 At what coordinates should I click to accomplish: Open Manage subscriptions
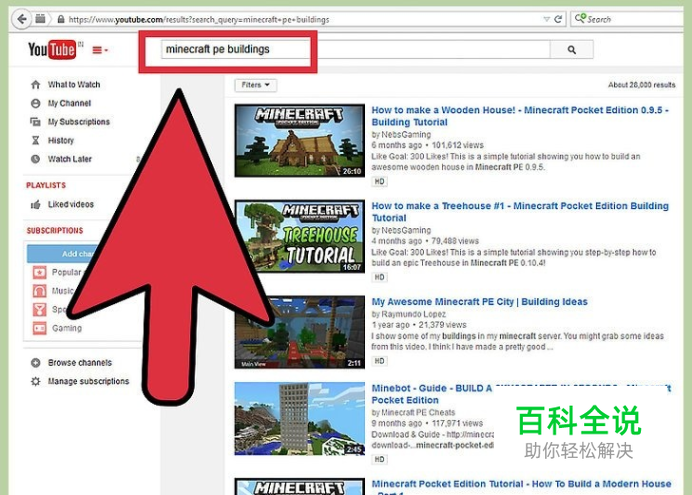point(88,381)
